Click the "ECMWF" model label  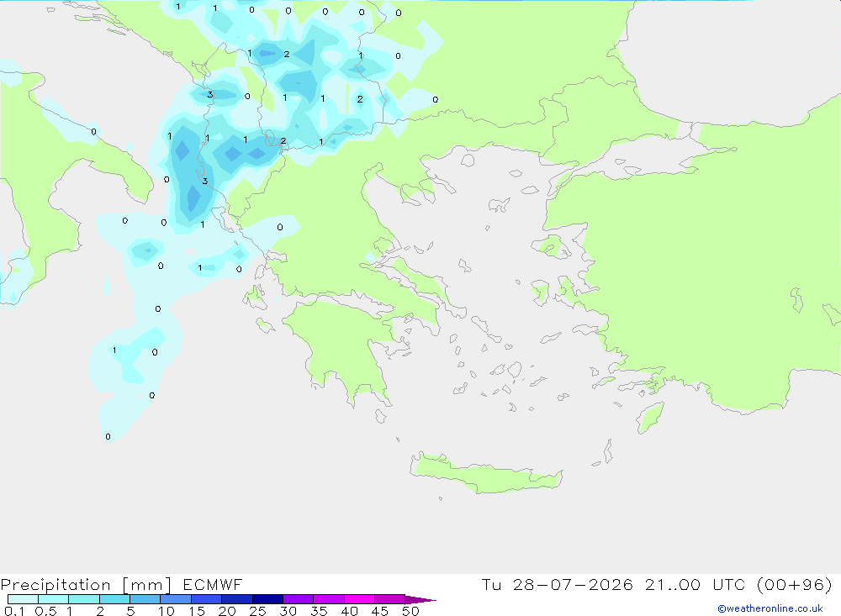[x=213, y=584]
